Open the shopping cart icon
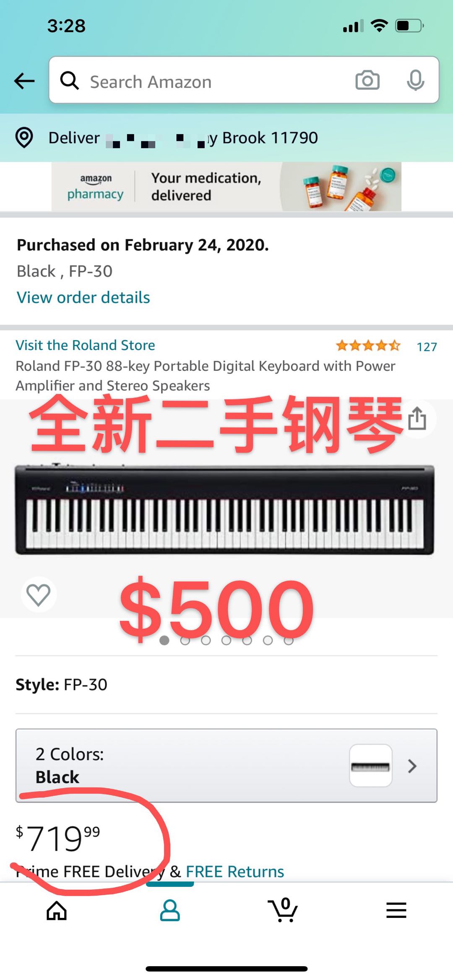The width and height of the screenshot is (453, 980). [x=283, y=910]
